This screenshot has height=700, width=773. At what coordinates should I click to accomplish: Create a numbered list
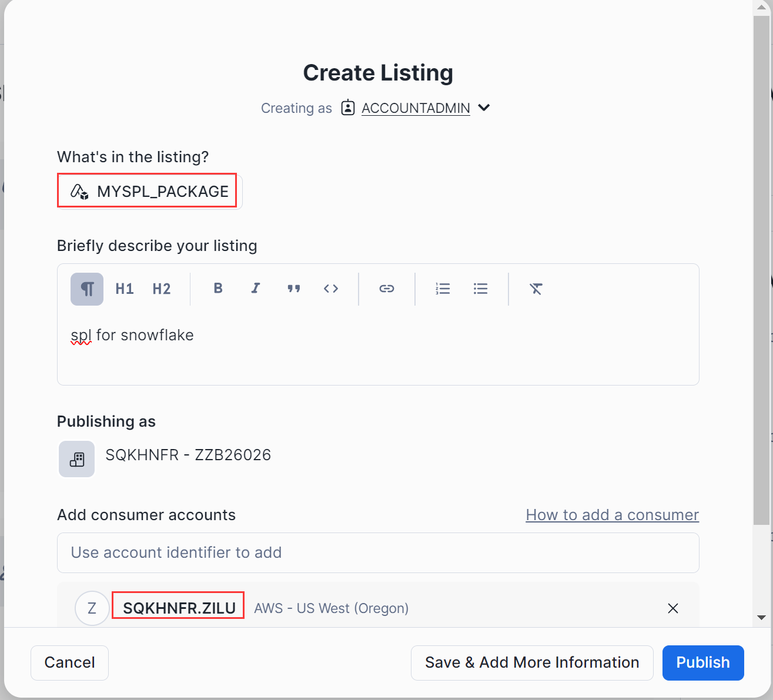[443, 289]
